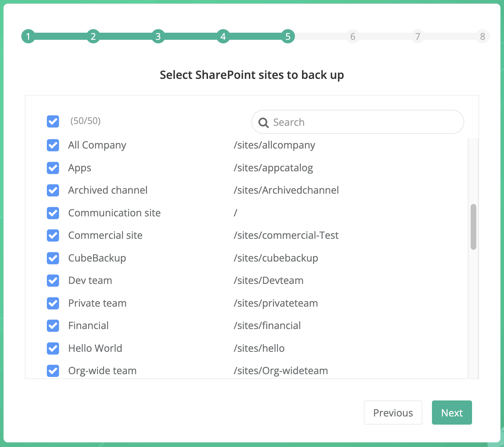
Task: Deselect the Commercial site checkbox
Action: (x=53, y=235)
